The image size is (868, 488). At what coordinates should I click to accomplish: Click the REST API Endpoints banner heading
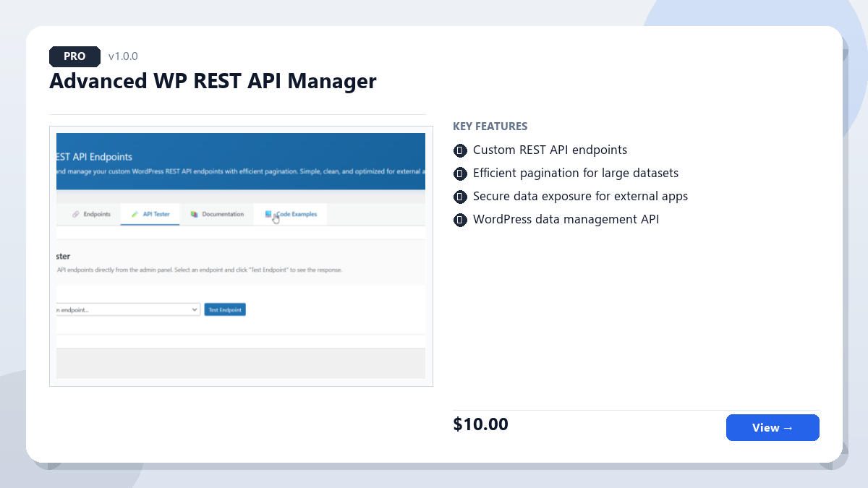[95, 157]
